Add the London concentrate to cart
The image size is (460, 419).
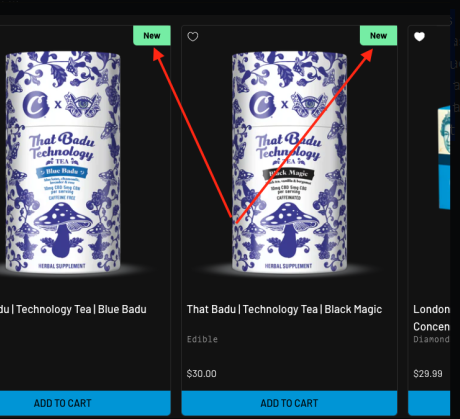pos(429,403)
